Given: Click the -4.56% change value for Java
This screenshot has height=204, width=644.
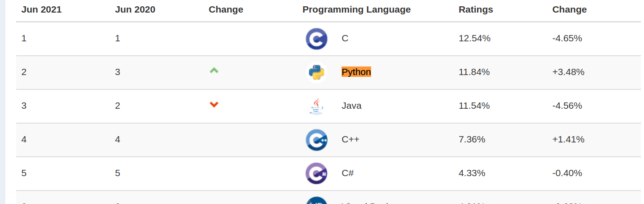Looking at the screenshot, I should pyautogui.click(x=567, y=106).
